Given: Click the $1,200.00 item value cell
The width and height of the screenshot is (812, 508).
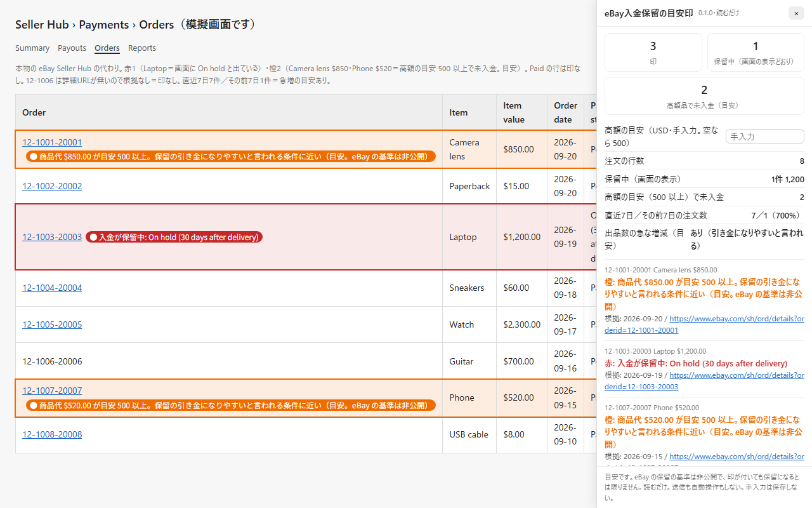Looking at the screenshot, I should tap(522, 237).
